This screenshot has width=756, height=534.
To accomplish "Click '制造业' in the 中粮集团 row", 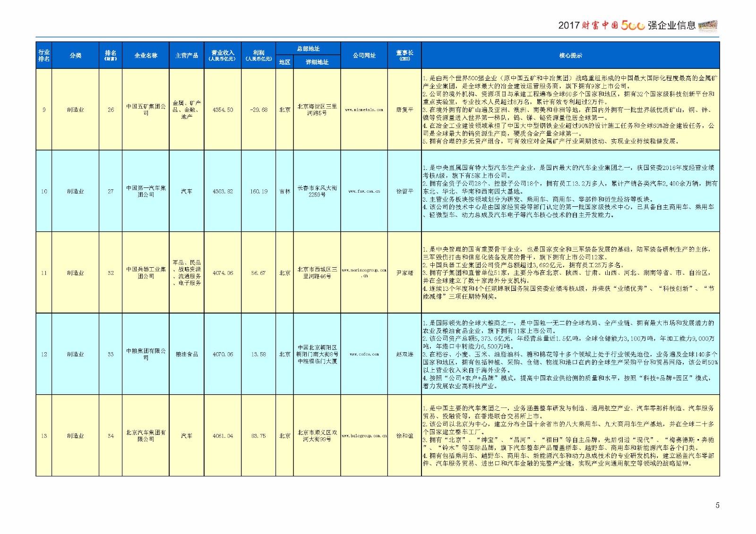I will pos(76,354).
